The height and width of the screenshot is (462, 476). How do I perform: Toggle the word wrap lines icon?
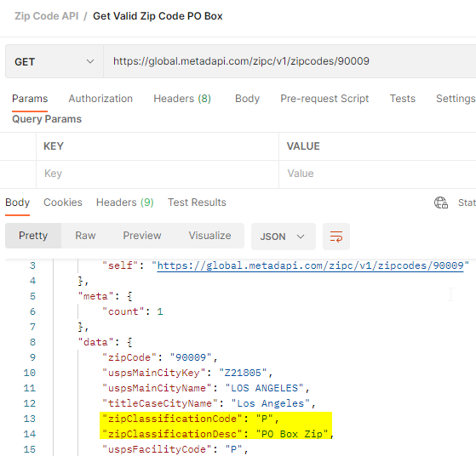(336, 237)
